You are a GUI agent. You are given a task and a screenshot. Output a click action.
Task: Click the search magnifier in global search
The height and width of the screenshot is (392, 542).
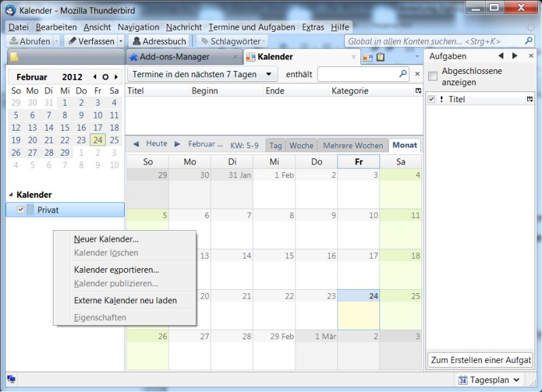528,40
